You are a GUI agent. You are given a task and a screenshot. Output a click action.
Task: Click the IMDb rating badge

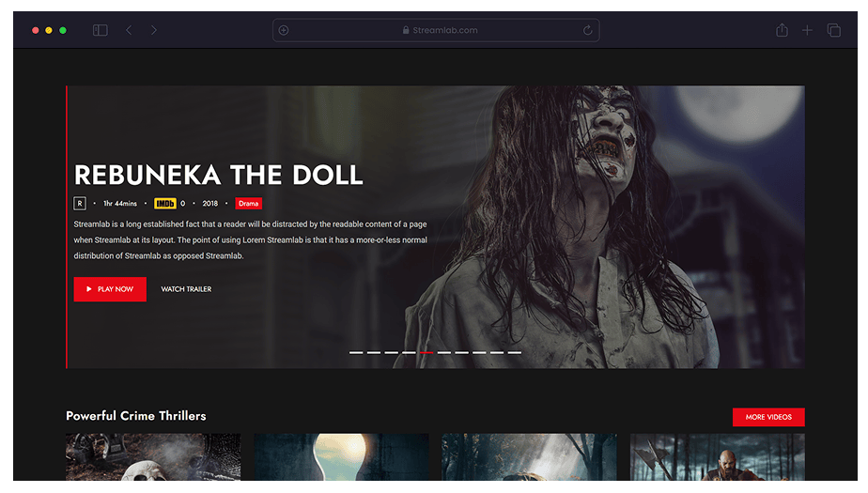[x=164, y=204]
